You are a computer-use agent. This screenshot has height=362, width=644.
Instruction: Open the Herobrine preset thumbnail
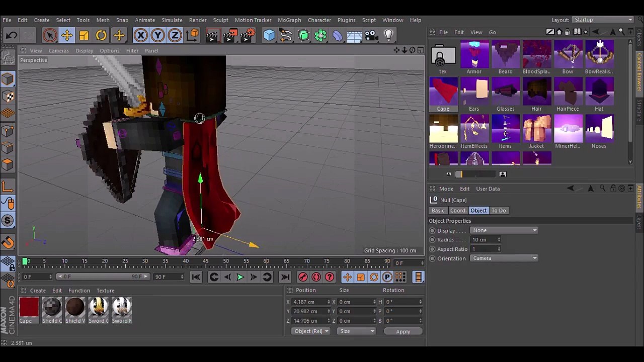click(x=443, y=132)
